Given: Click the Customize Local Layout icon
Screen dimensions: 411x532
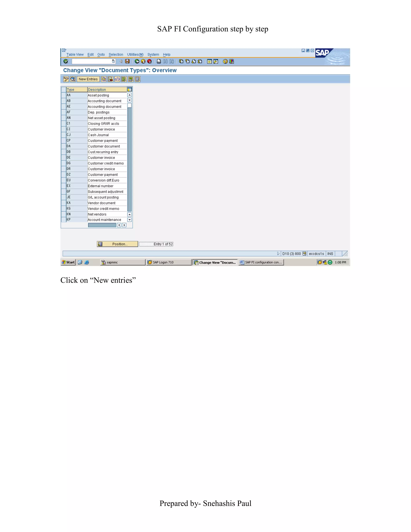Looking at the screenshot, I should tap(232, 61).
